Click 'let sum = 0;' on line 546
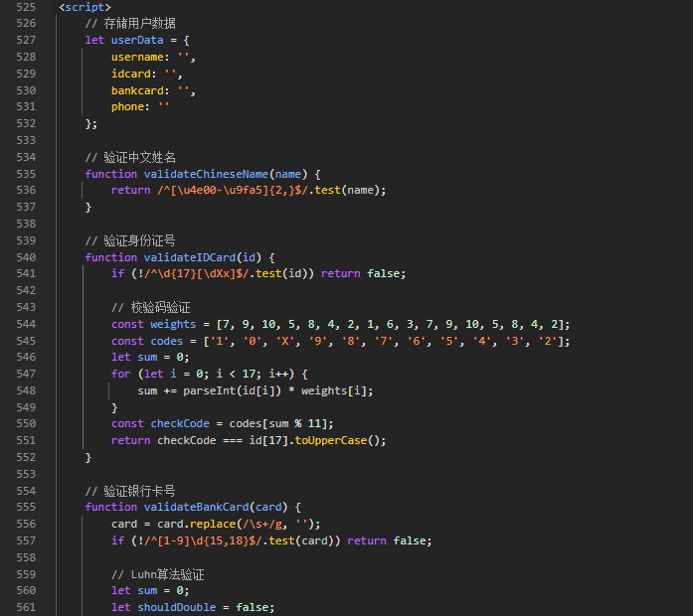 coord(150,358)
